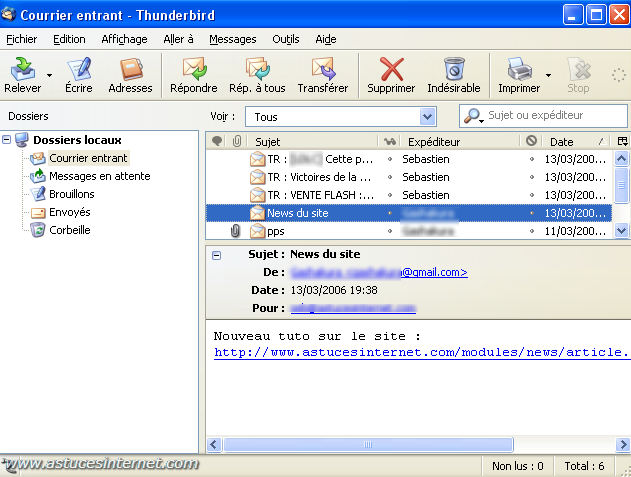Sort by read status glasses column
The width and height of the screenshot is (631, 477).
click(390, 141)
